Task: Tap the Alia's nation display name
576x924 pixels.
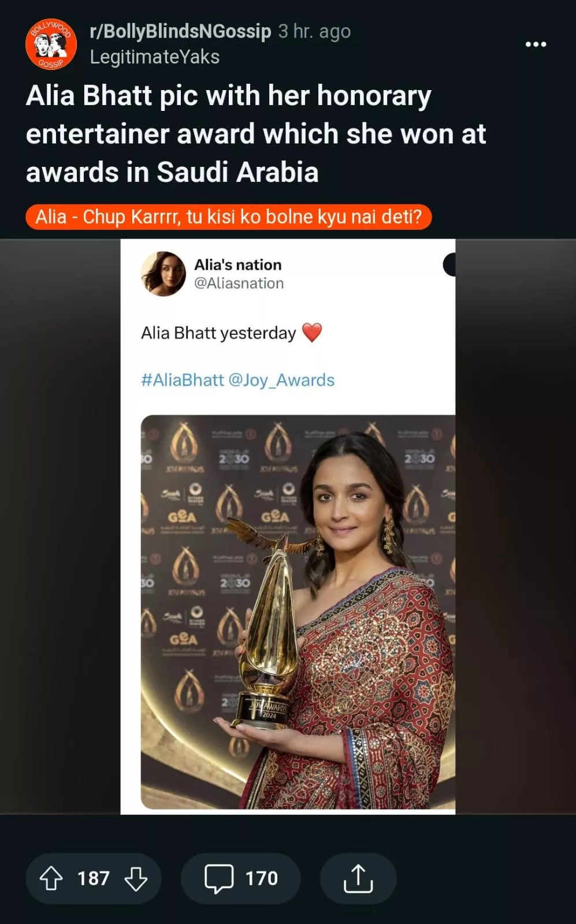Action: pyautogui.click(x=238, y=264)
